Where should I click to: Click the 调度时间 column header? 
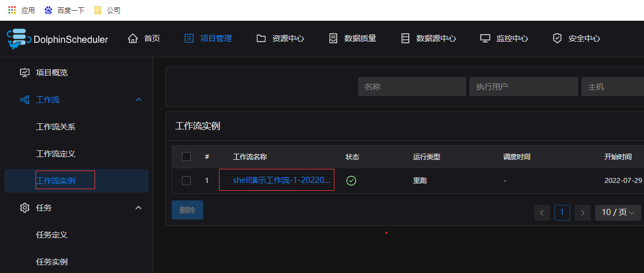coord(517,157)
